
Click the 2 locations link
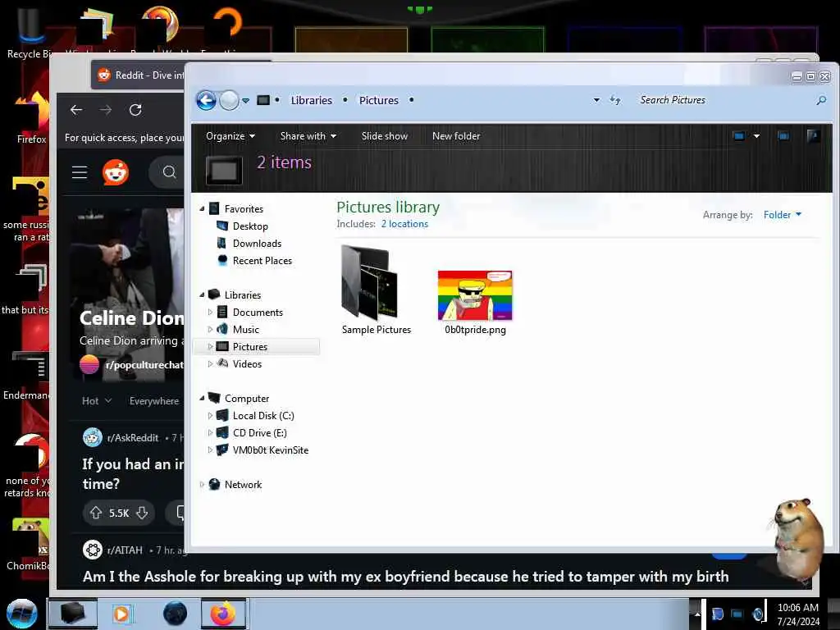404,224
